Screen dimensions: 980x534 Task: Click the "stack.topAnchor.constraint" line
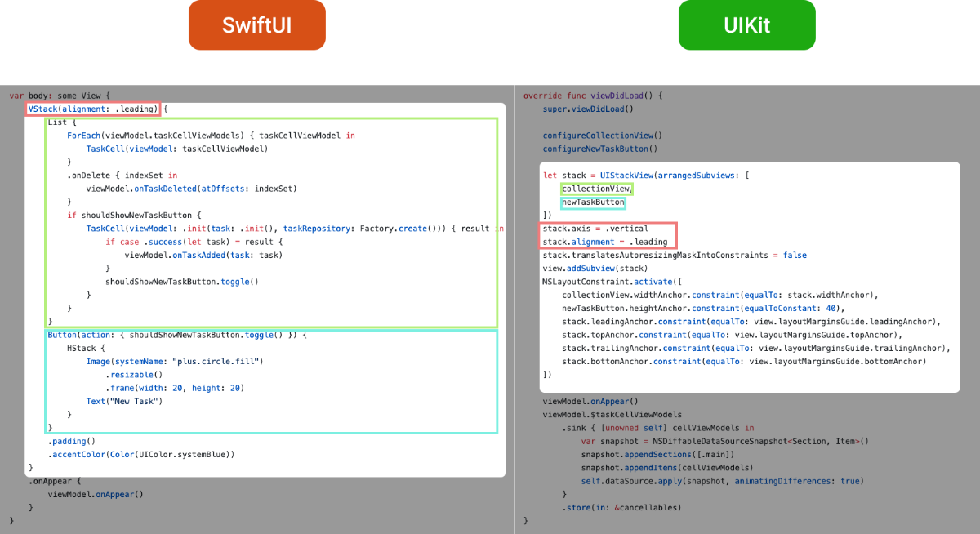(x=732, y=335)
